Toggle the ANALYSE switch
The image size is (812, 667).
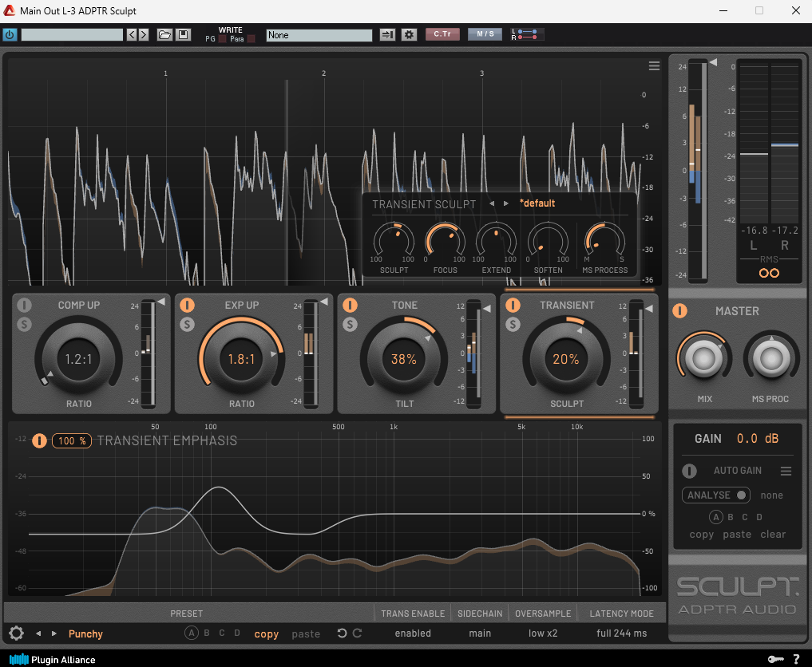click(x=715, y=495)
